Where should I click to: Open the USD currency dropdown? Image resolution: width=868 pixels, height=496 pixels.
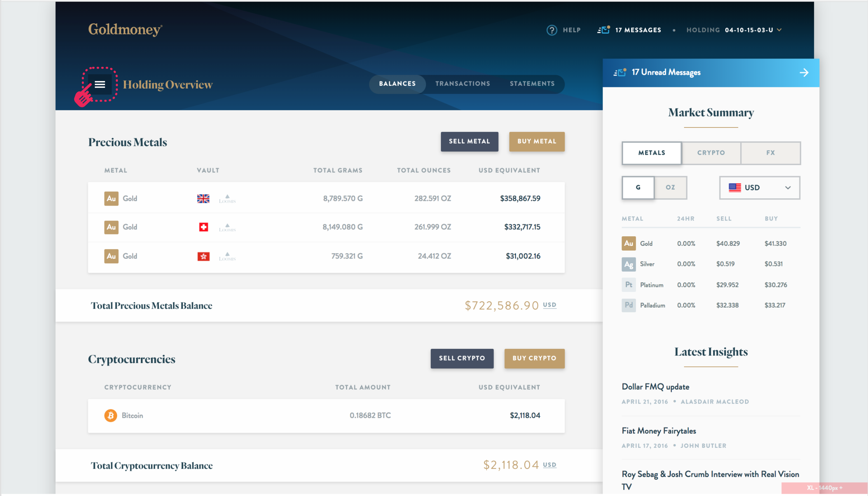point(760,188)
